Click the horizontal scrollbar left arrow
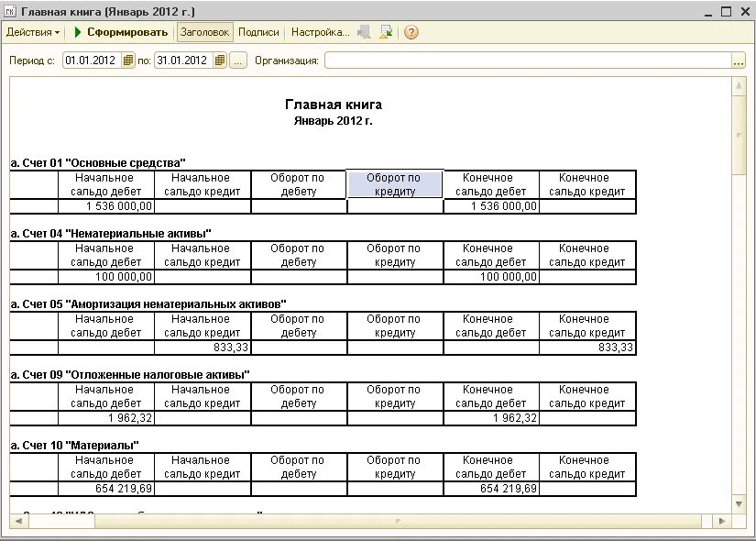The width and height of the screenshot is (756, 541). click(x=19, y=521)
